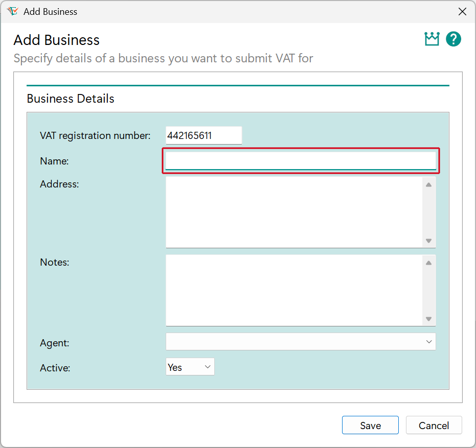This screenshot has width=476, height=448.
Task: Click the chevron on the Active dropdown
Action: (x=208, y=366)
